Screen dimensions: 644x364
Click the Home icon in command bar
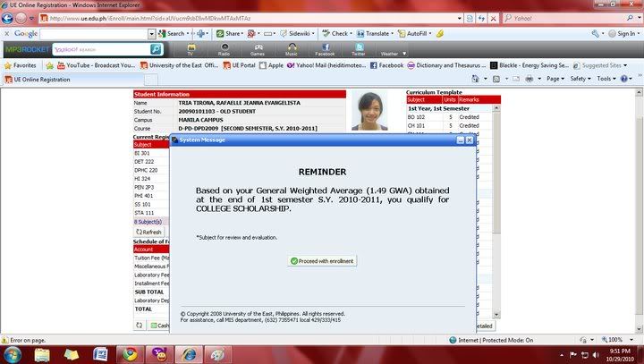pyautogui.click(x=475, y=79)
